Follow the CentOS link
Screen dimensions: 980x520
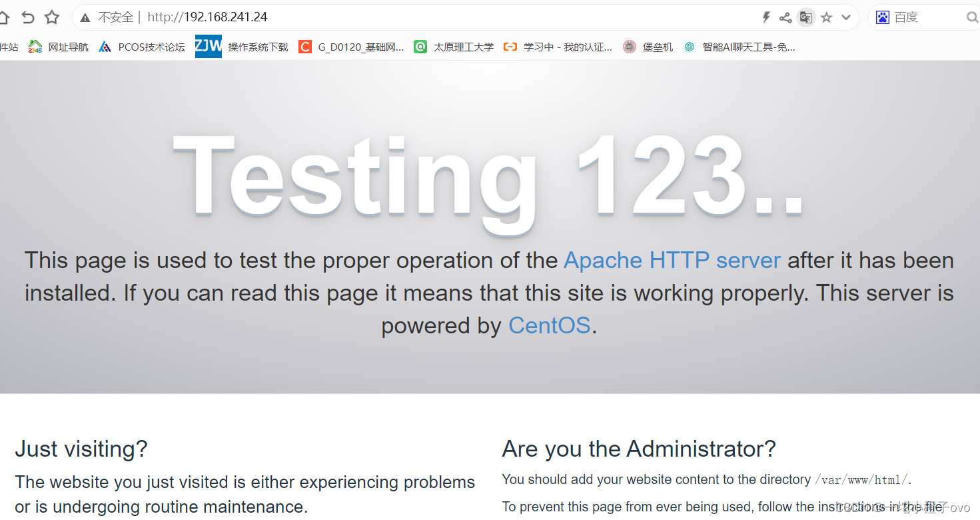(x=550, y=325)
